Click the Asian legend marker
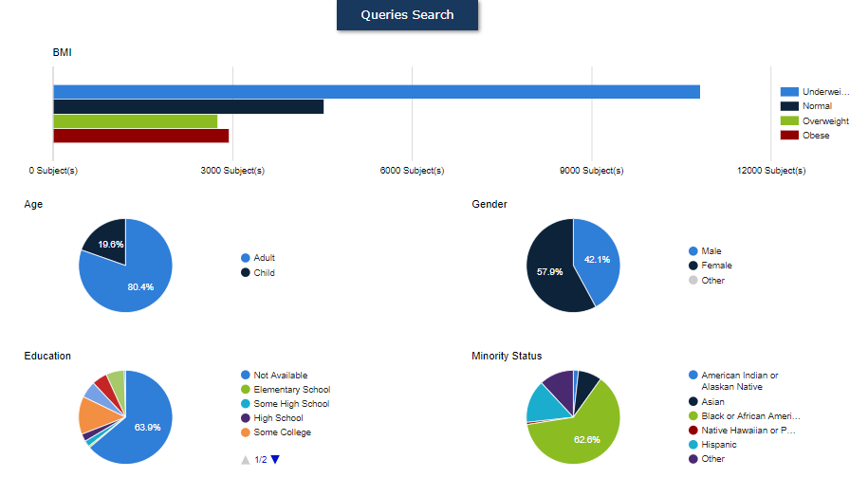868x496 pixels. tap(693, 402)
